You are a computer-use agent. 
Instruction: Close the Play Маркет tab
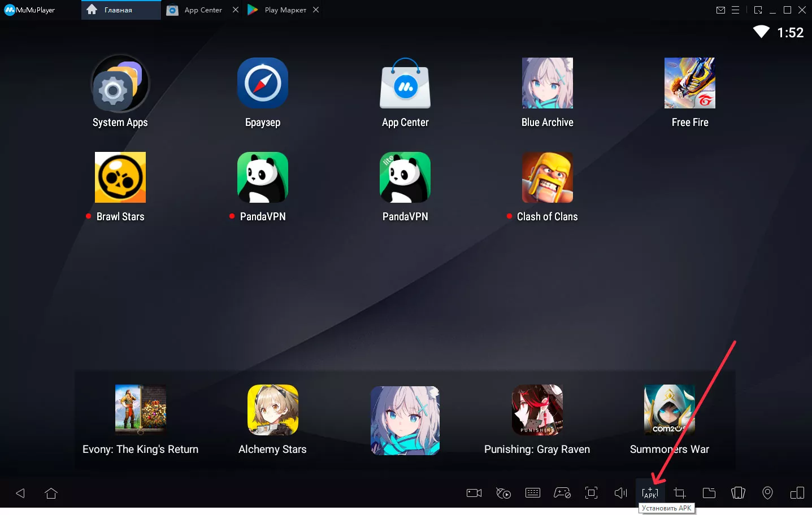tap(316, 10)
